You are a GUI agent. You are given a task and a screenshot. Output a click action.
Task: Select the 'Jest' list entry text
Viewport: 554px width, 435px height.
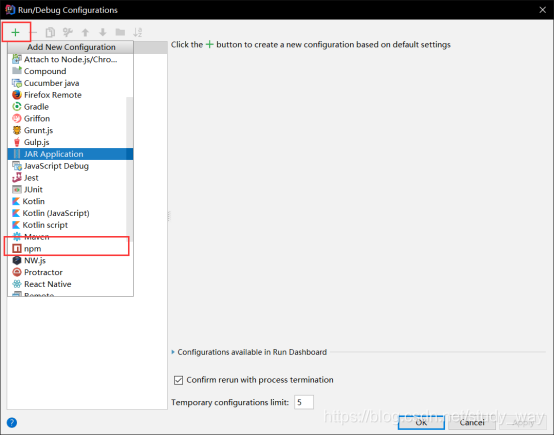point(31,178)
